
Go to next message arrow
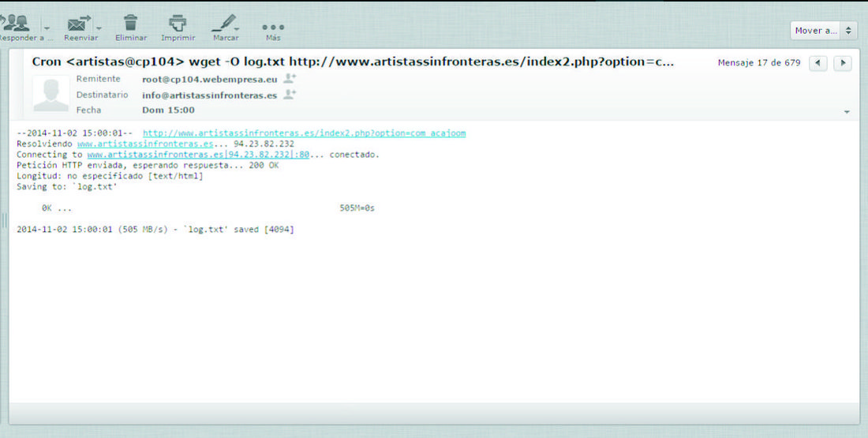click(x=843, y=63)
